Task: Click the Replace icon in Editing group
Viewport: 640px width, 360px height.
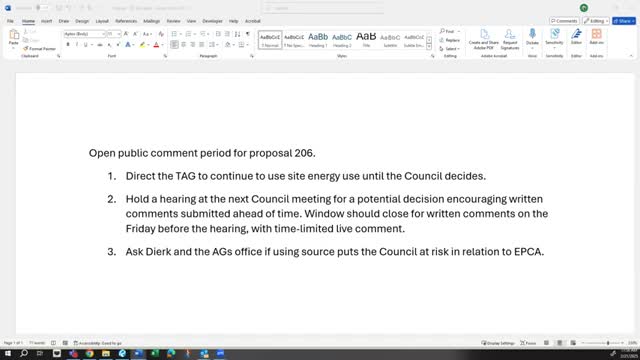Action: click(450, 40)
